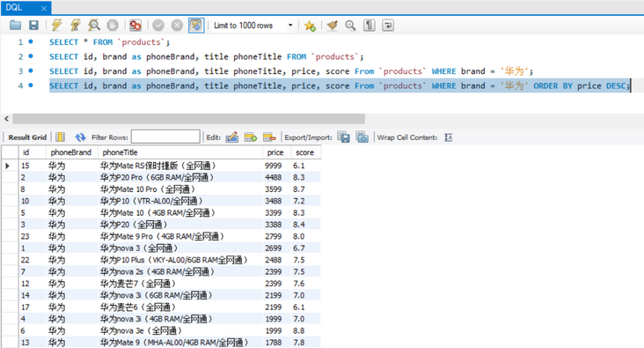Select cell 华为Mate RS保时捷版 title
Image resolution: width=644 pixels, height=348 pixels.
click(x=180, y=166)
